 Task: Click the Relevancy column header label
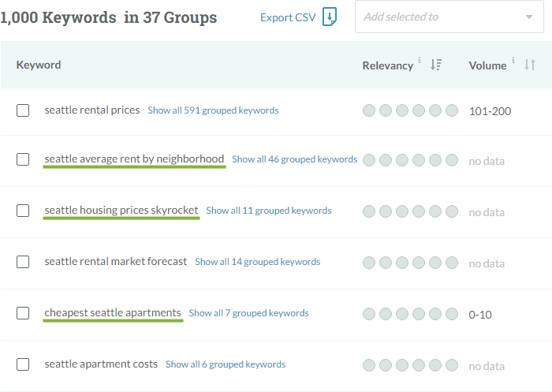(x=387, y=65)
